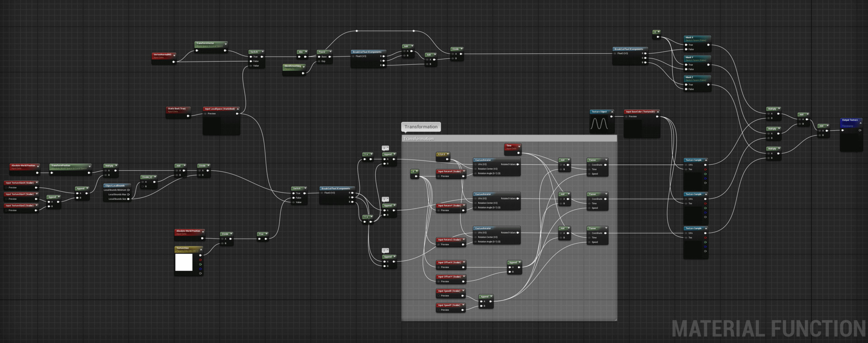868x343 pixels.
Task: Click the Power node header
Action: pyautogui.click(x=323, y=52)
